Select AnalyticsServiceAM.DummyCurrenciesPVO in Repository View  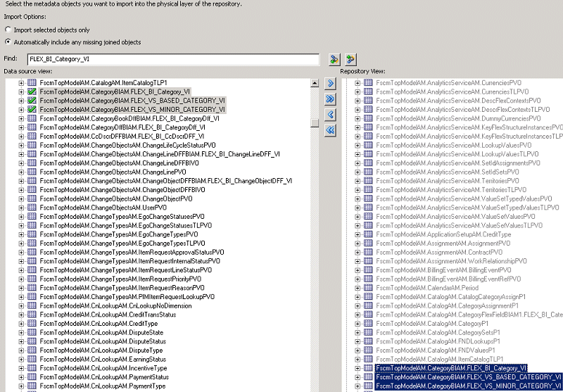tap(458, 118)
